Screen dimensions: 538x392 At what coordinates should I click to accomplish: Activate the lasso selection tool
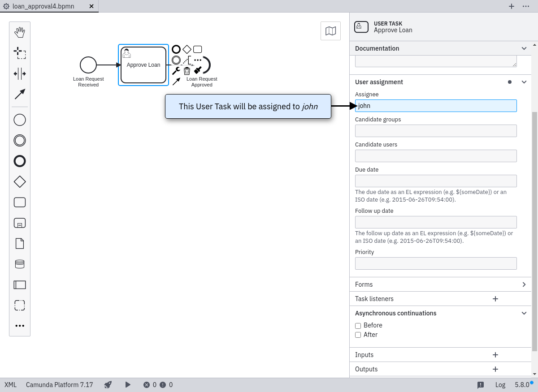pyautogui.click(x=20, y=53)
